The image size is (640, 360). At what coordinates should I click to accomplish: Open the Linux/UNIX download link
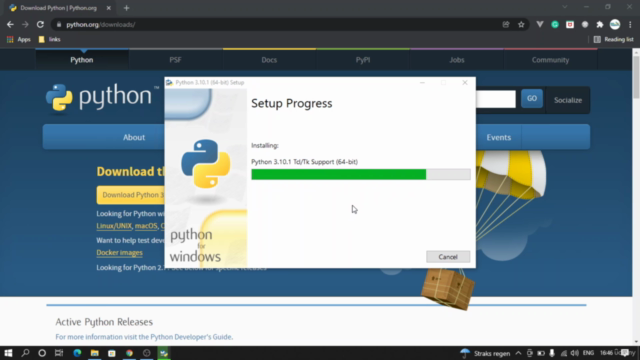[114, 226]
